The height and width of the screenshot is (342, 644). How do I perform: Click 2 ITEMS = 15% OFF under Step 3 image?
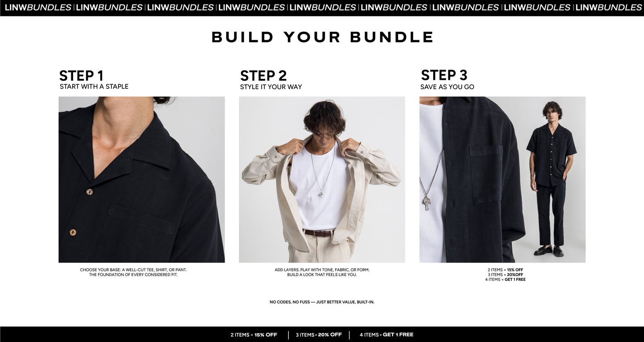click(505, 270)
